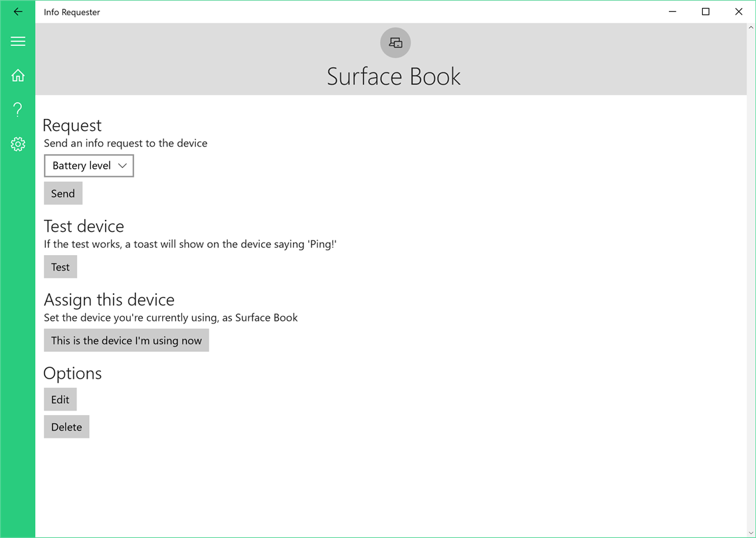This screenshot has height=538, width=756.
Task: Minimize the Info Requester window
Action: [672, 11]
